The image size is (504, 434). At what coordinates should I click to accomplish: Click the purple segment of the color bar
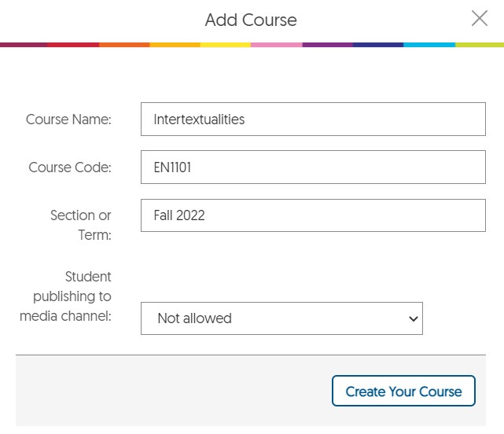327,45
